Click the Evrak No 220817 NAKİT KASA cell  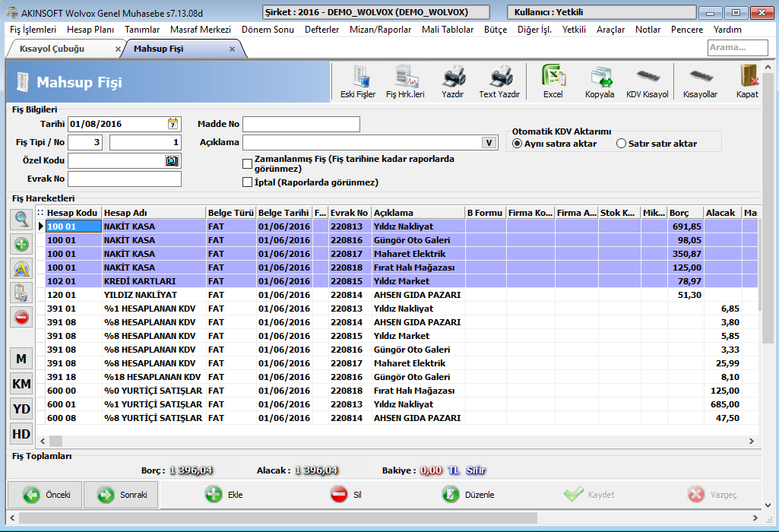[350, 254]
